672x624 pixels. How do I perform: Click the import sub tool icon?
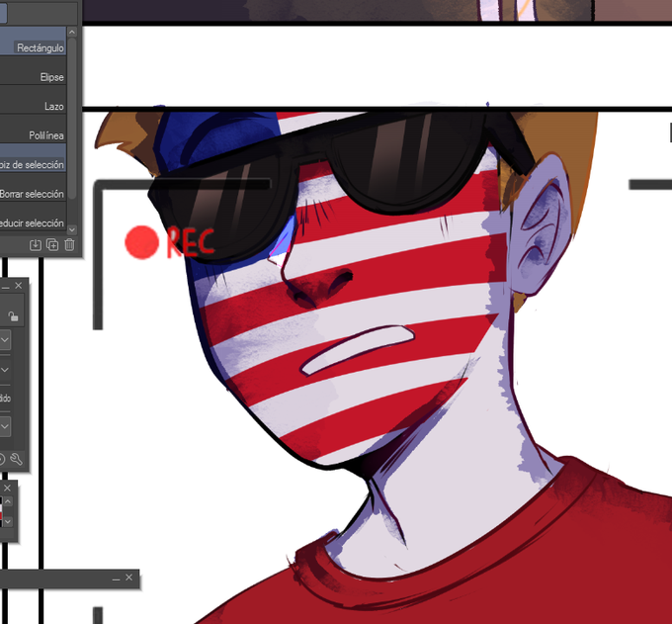36,245
